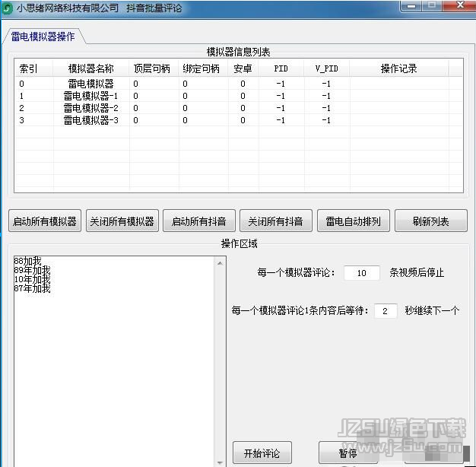Image resolution: width=476 pixels, height=467 pixels.
Task: Click index cell 0 in the list
Action: click(x=21, y=84)
